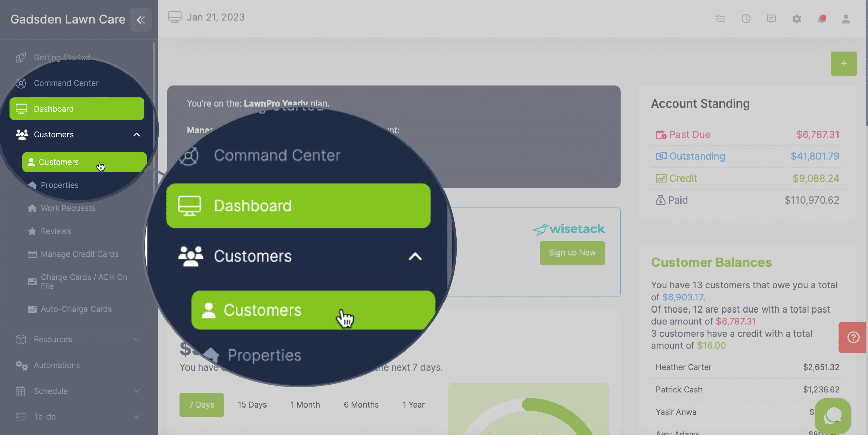Open Yasir Anwa's balance row
Screen dimensions: 868x435
(x=747, y=412)
